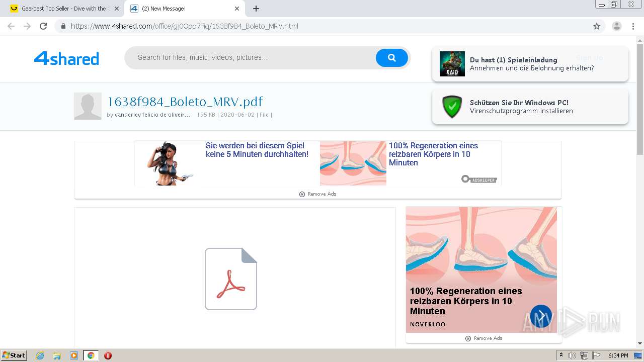Close the (2) New Message! tab
The width and height of the screenshot is (644, 362).
[x=237, y=9]
